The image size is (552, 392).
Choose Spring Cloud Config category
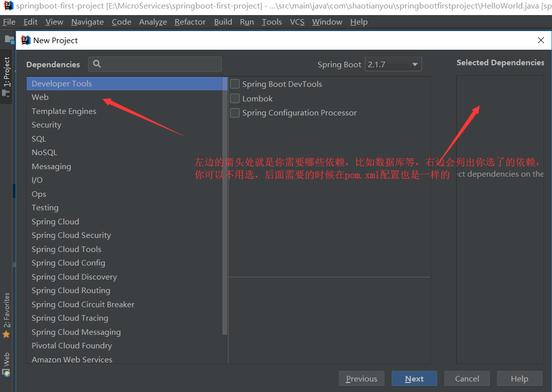click(124, 263)
